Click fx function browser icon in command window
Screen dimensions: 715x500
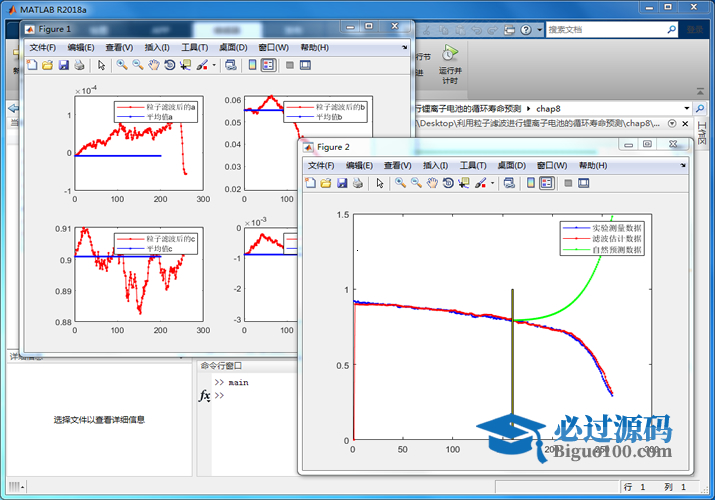[205, 396]
